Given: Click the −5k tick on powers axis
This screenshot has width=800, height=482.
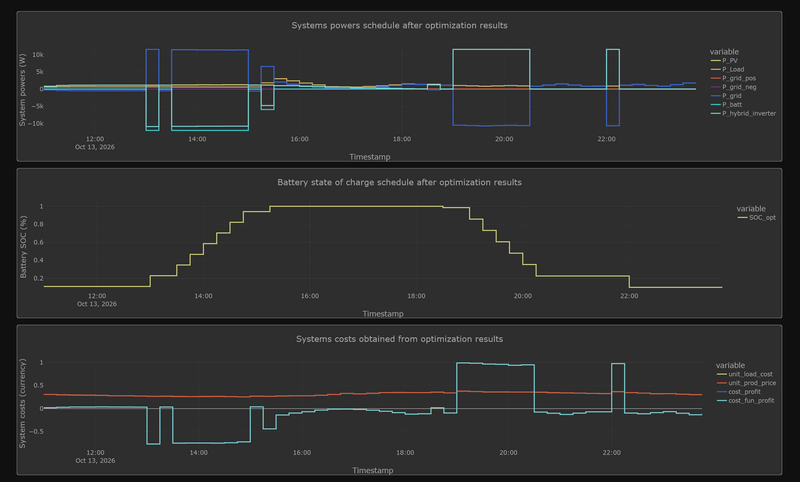Looking at the screenshot, I should tap(37, 106).
